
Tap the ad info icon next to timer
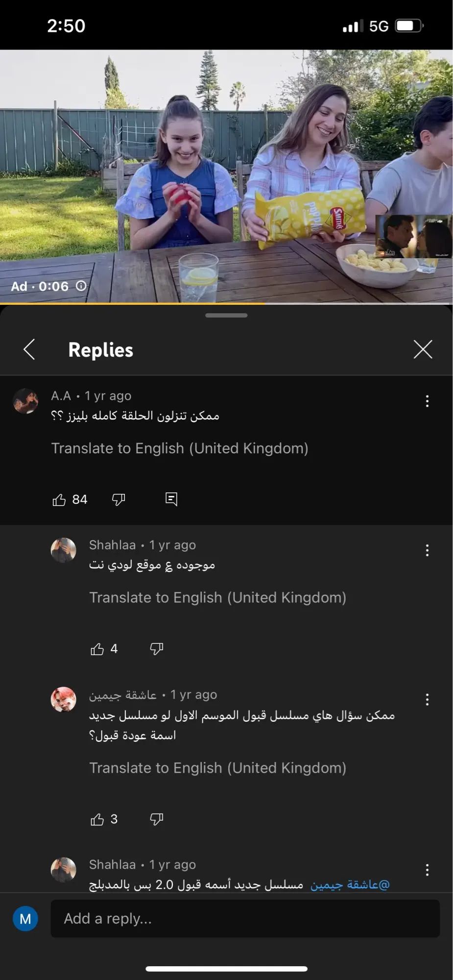pos(81,286)
